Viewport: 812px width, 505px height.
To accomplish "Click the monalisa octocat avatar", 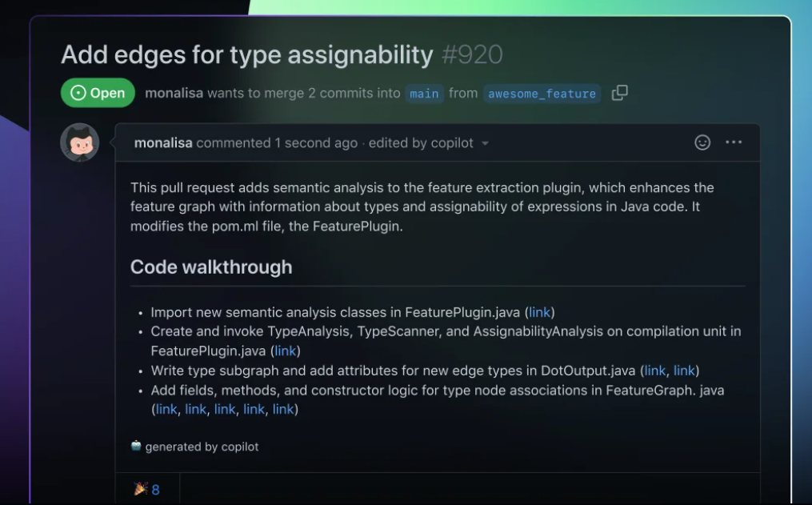I will tap(80, 142).
